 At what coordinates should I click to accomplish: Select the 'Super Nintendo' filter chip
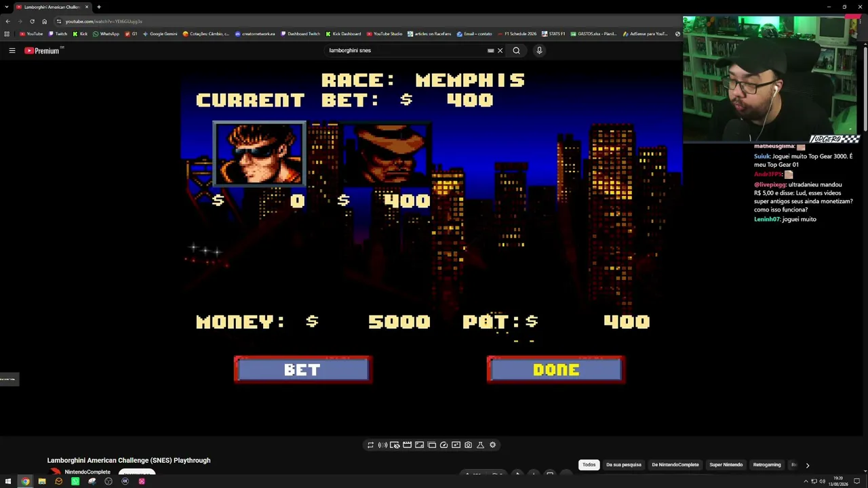click(x=726, y=465)
